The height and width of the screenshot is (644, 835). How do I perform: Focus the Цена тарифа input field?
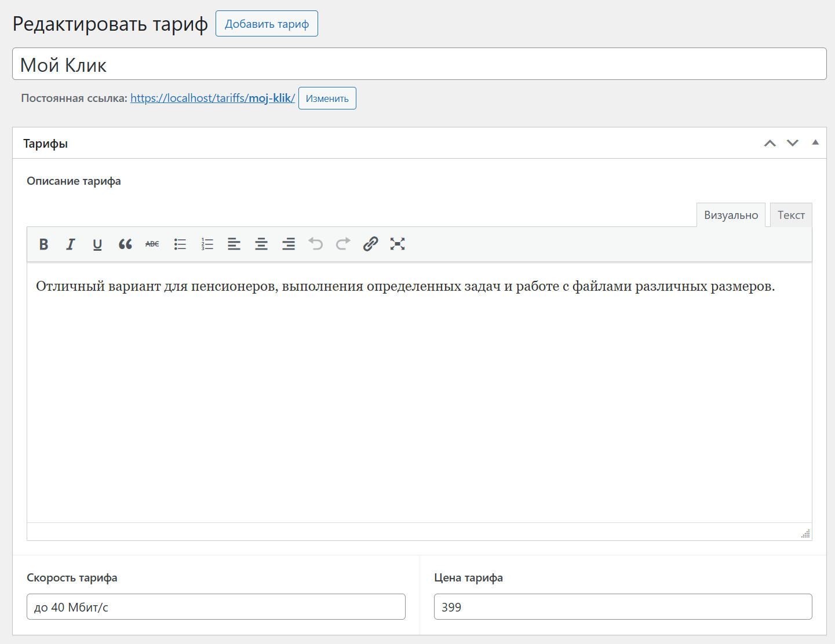click(x=623, y=607)
